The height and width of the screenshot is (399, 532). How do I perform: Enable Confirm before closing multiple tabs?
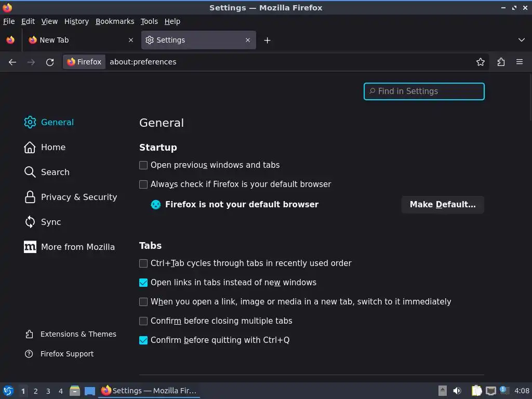(143, 321)
